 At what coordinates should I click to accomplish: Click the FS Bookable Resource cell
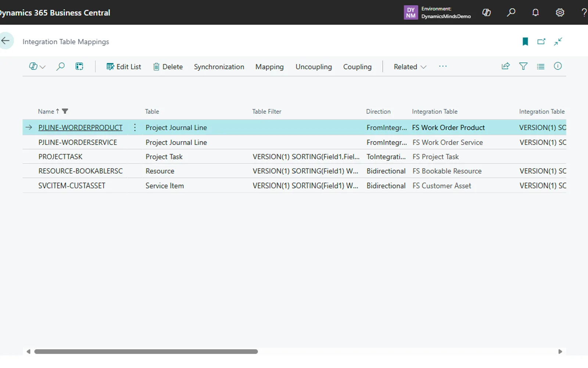[447, 171]
